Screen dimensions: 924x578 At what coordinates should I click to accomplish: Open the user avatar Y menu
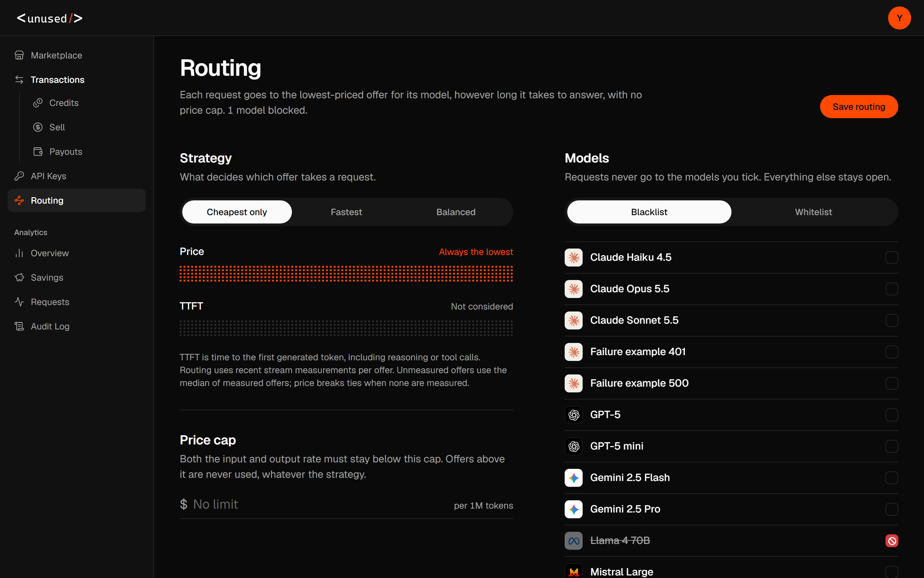coord(899,18)
